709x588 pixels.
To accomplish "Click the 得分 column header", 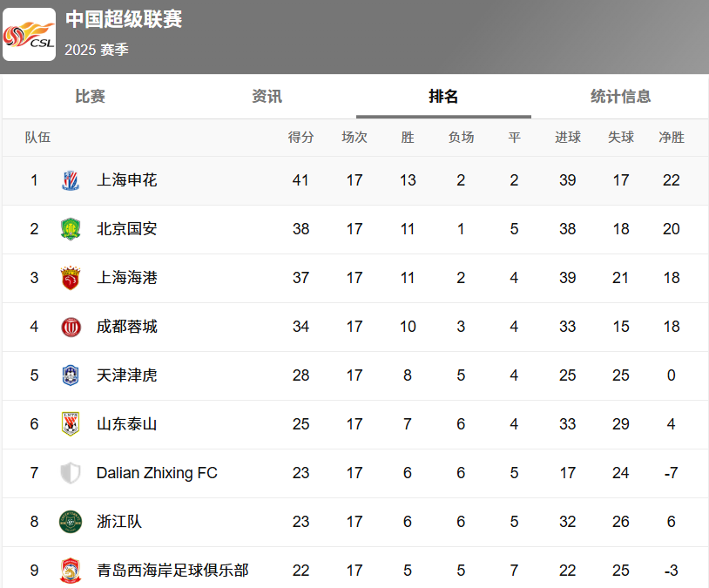I will (300, 137).
